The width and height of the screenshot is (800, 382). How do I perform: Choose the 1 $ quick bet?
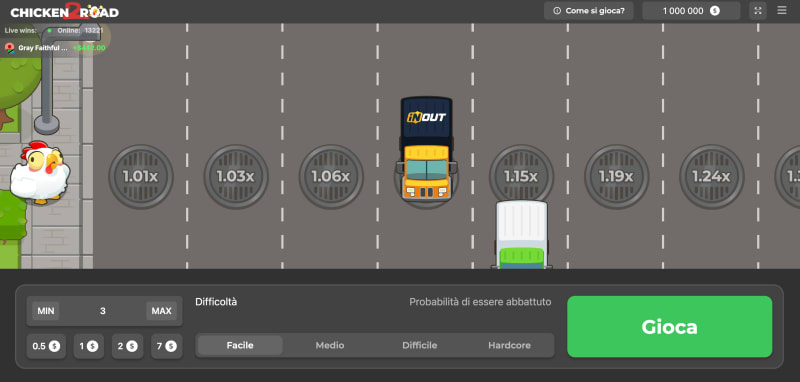coord(88,346)
